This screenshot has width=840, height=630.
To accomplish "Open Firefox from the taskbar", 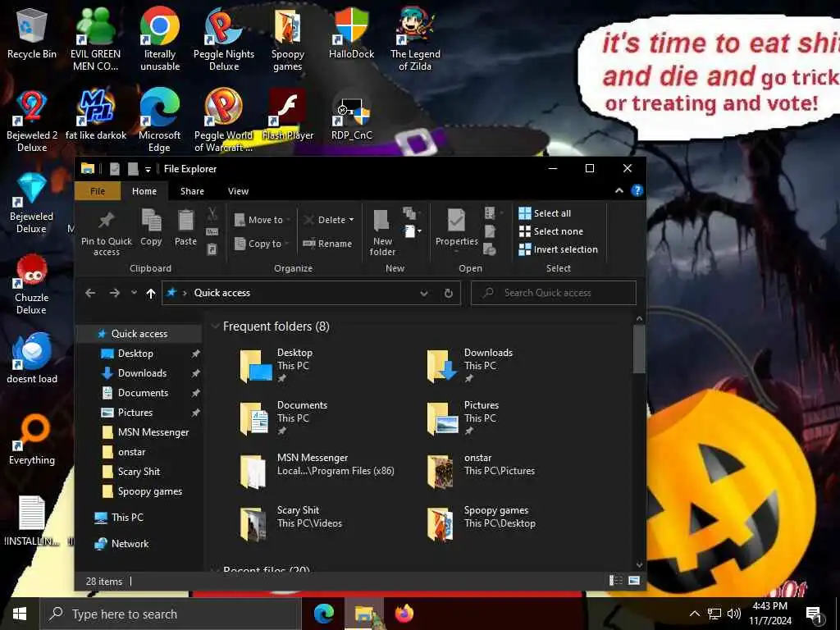I will (x=404, y=614).
